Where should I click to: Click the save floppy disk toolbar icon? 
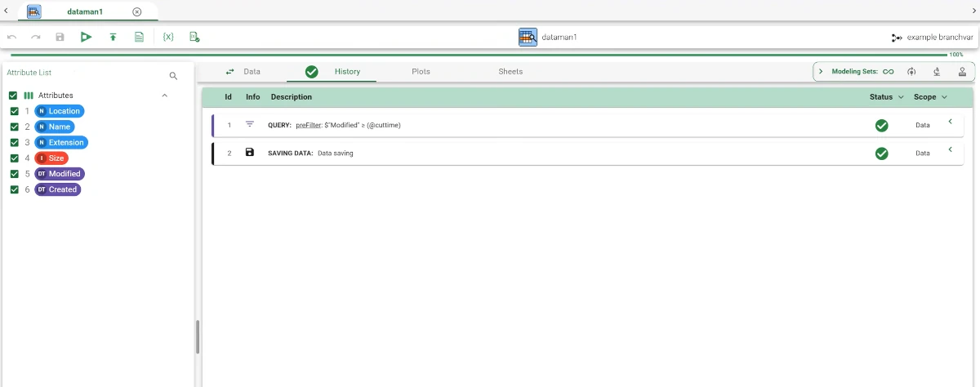[x=60, y=37]
